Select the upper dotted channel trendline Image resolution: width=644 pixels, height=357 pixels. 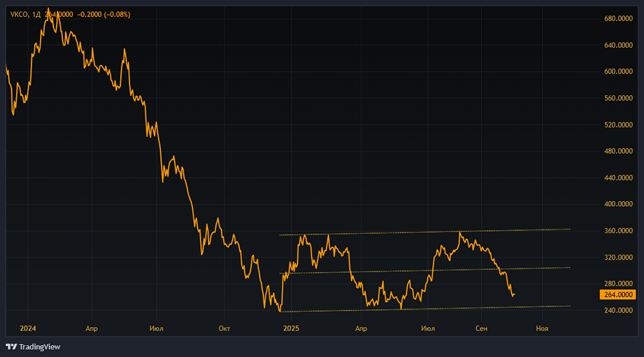click(424, 232)
